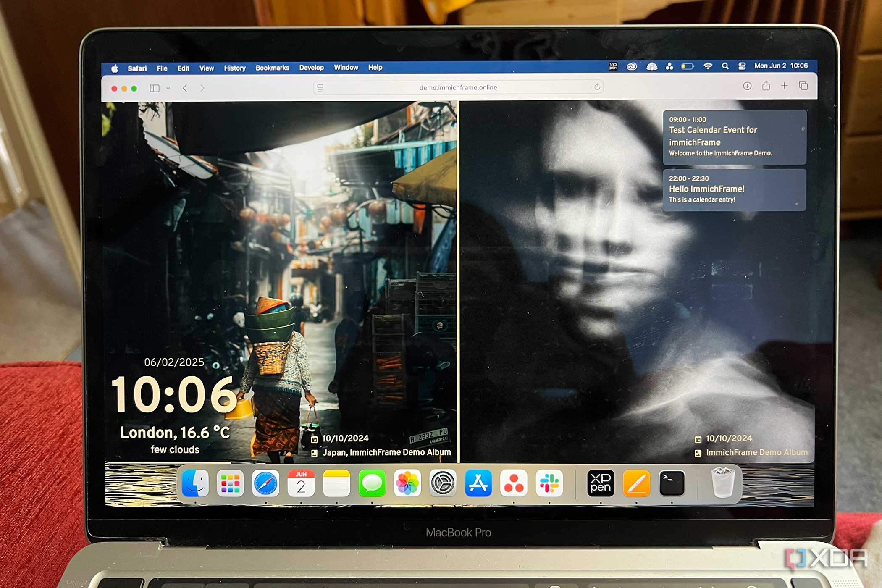Image resolution: width=882 pixels, height=588 pixels.
Task: Open Control Center in menu bar
Action: click(742, 66)
